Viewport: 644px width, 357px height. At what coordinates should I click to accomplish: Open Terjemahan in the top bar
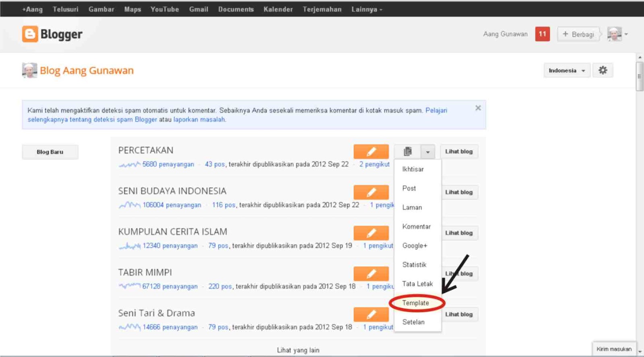tap(322, 9)
